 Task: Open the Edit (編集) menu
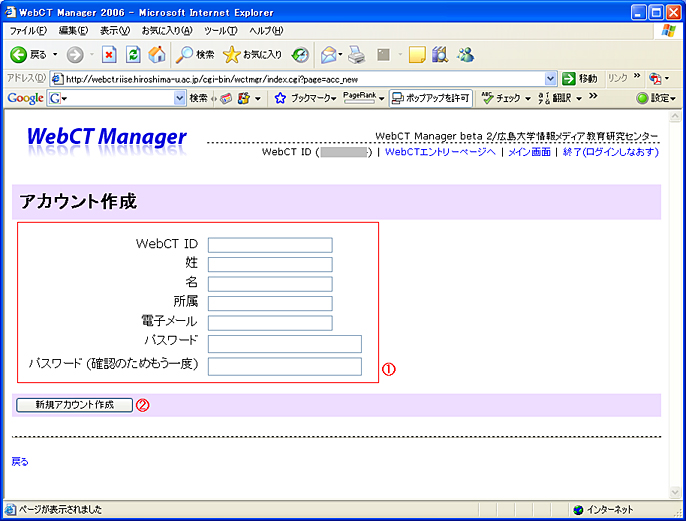tap(73, 31)
